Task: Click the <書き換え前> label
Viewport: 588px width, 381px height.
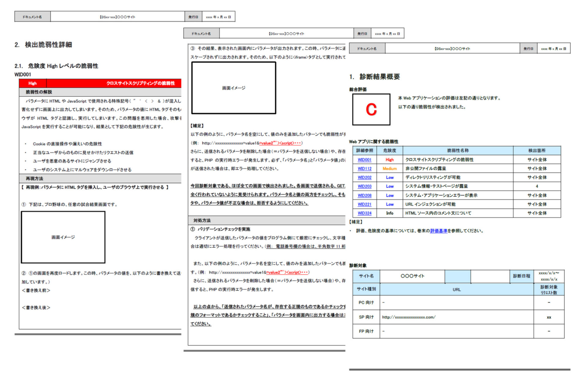Action: (36, 290)
